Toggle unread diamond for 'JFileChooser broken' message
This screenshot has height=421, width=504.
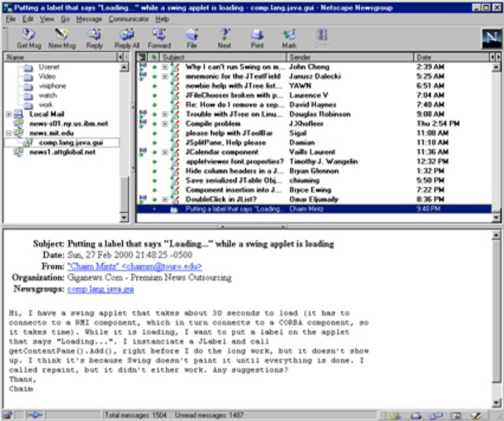pos(155,95)
